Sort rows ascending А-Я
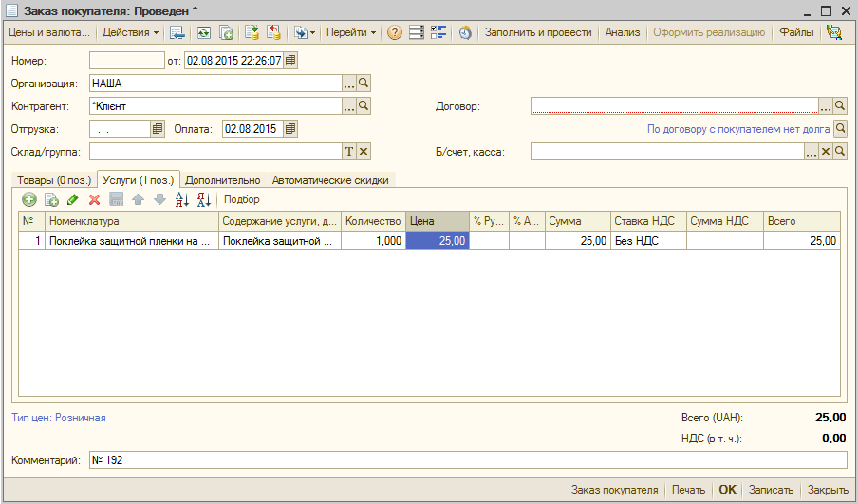858x504 pixels. (181, 199)
